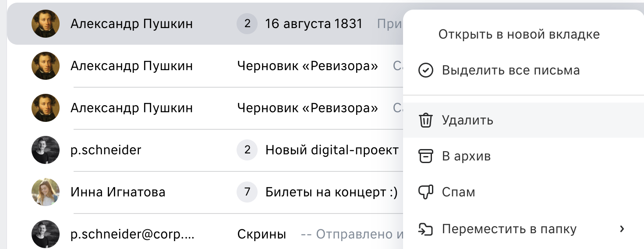Click the trash icon next to Удалить
This screenshot has width=644, height=249.
[426, 120]
